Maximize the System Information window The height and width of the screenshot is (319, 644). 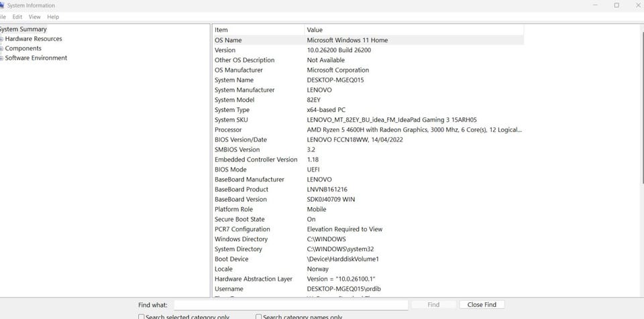point(616,5)
